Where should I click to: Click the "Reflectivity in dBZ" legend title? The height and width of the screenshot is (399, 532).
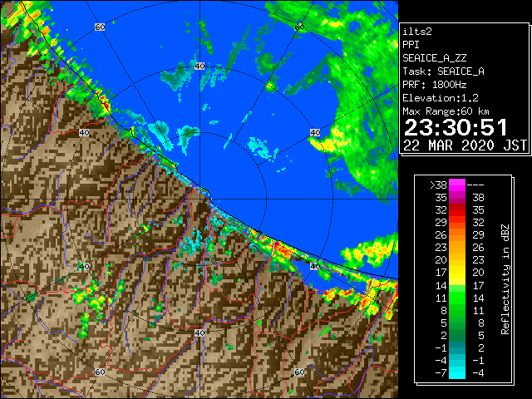[x=505, y=279]
